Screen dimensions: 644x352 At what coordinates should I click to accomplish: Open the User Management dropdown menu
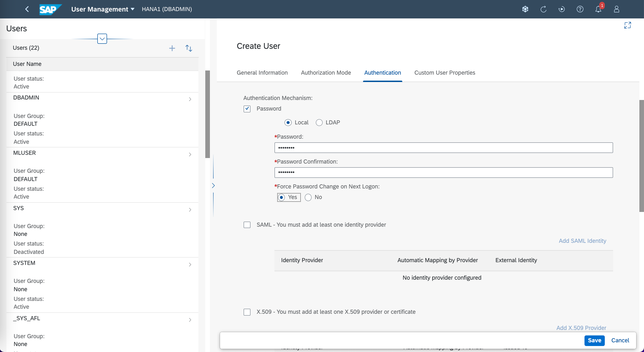[103, 9]
